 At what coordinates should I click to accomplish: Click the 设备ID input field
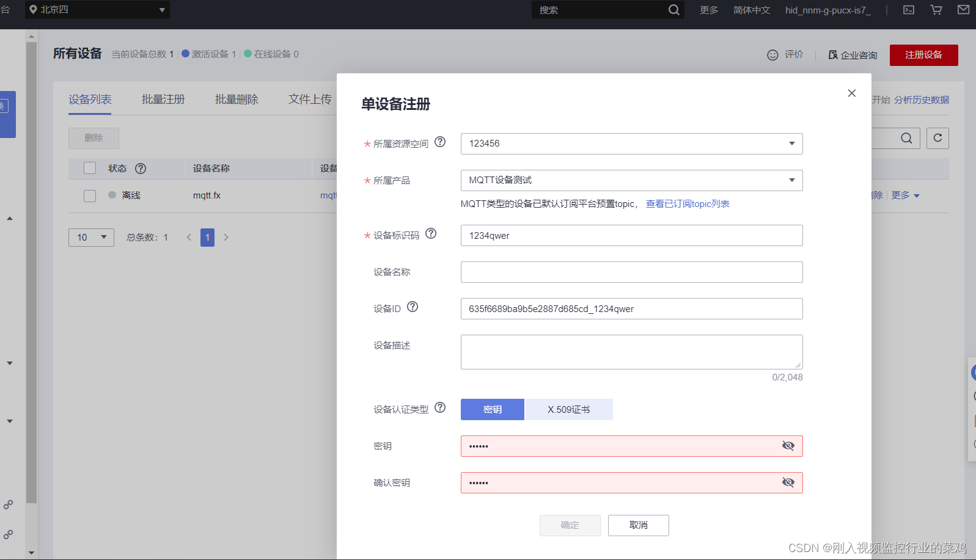coord(631,308)
